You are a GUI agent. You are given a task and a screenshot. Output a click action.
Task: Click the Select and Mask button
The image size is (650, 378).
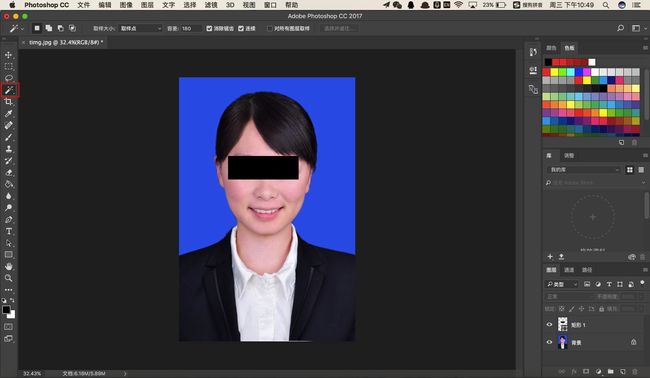click(x=339, y=29)
